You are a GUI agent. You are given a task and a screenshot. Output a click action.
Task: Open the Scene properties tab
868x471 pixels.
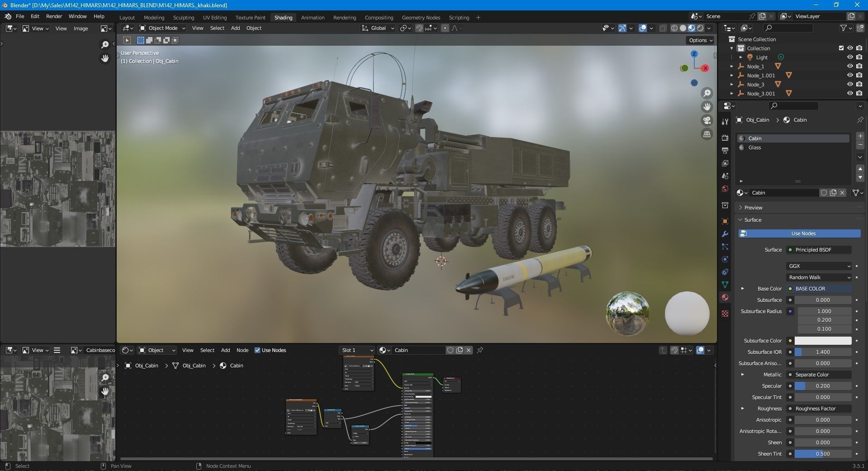(x=725, y=176)
